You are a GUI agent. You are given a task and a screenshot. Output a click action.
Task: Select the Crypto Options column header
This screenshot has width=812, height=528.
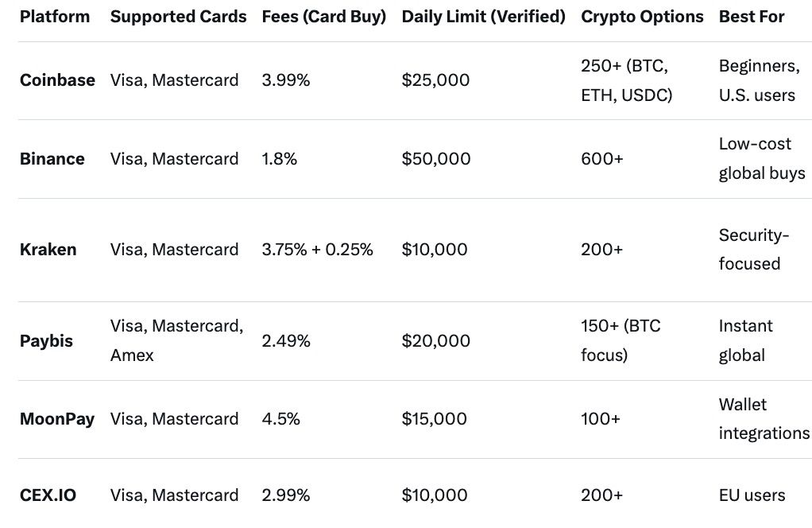[642, 17]
